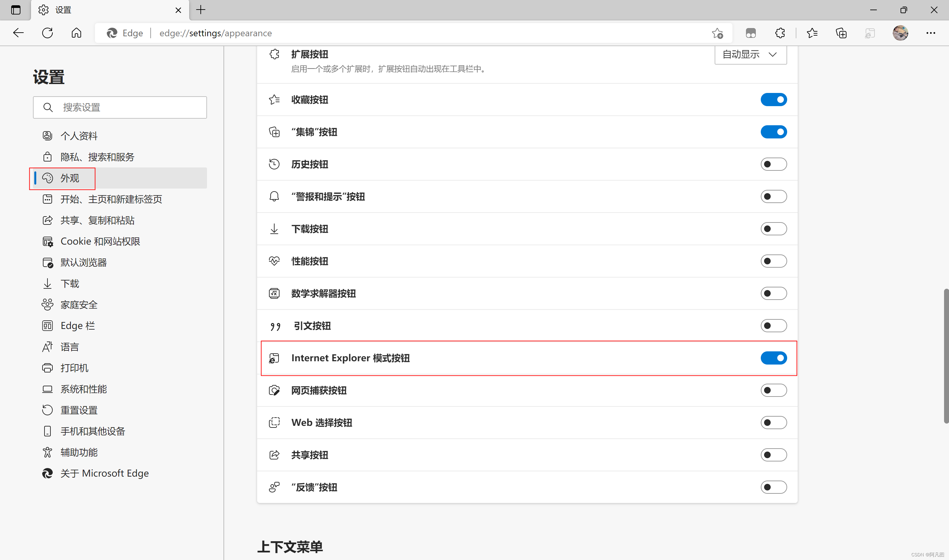Open the 自动显示 dropdown

pyautogui.click(x=750, y=54)
